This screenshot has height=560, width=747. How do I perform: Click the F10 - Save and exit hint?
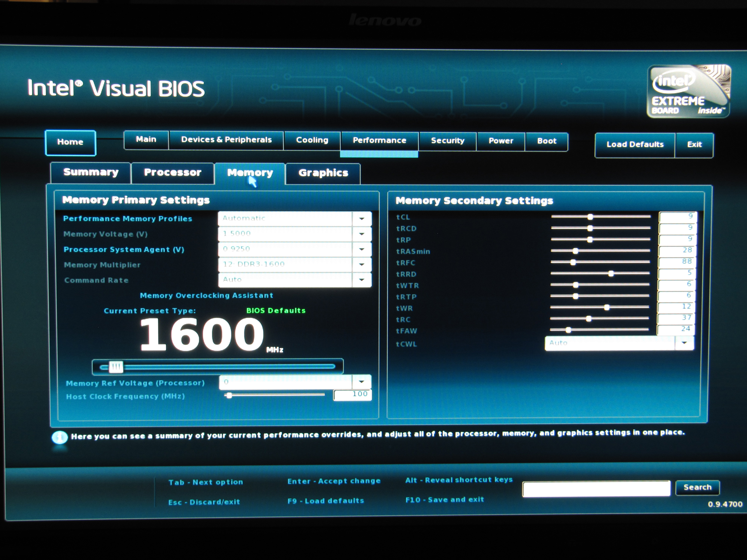pyautogui.click(x=445, y=500)
